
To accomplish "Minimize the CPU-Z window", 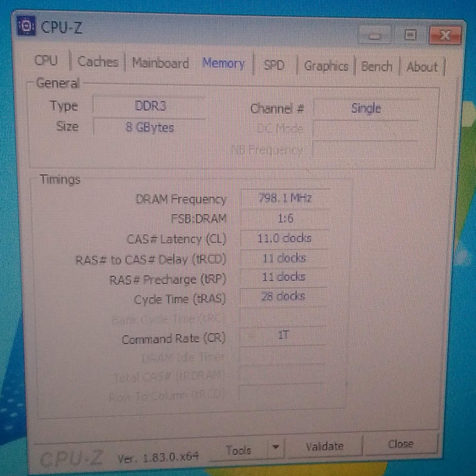I will pos(375,35).
